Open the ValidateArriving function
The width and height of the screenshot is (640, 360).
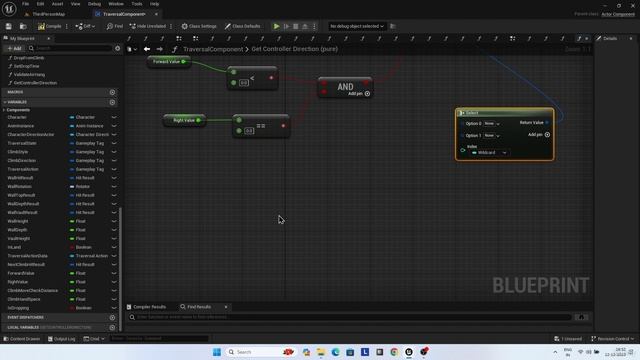click(29, 74)
